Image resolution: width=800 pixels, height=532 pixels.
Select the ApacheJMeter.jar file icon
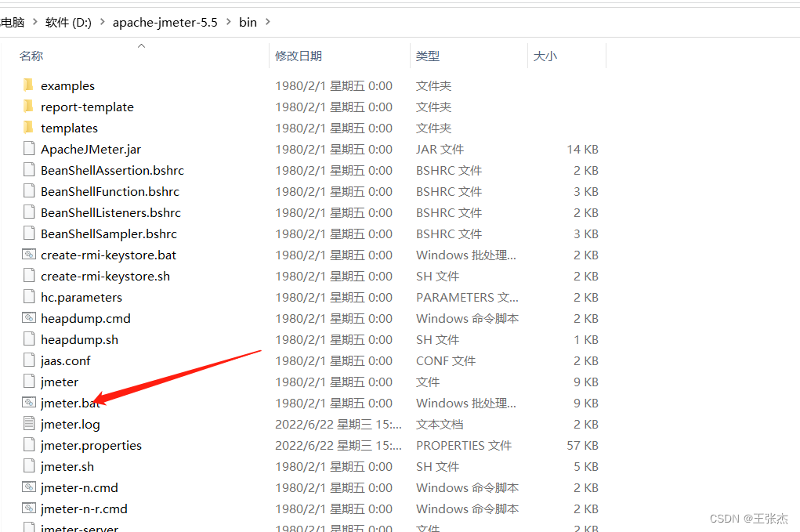pyautogui.click(x=29, y=148)
